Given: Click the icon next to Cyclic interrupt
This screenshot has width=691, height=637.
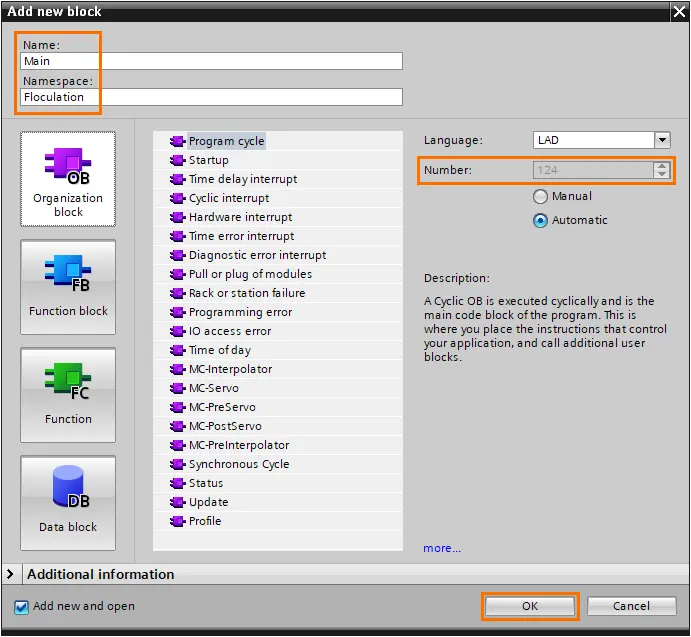Looking at the screenshot, I should point(177,198).
